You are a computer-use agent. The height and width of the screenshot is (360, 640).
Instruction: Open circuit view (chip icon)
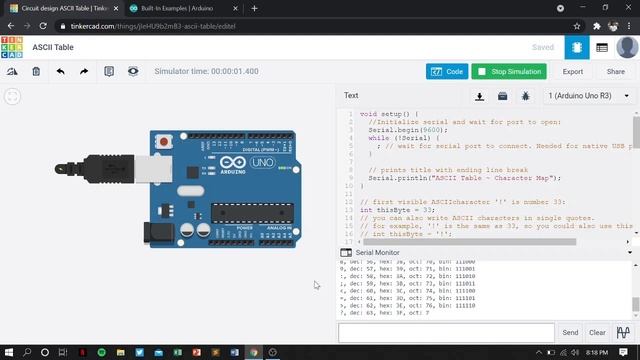click(577, 47)
